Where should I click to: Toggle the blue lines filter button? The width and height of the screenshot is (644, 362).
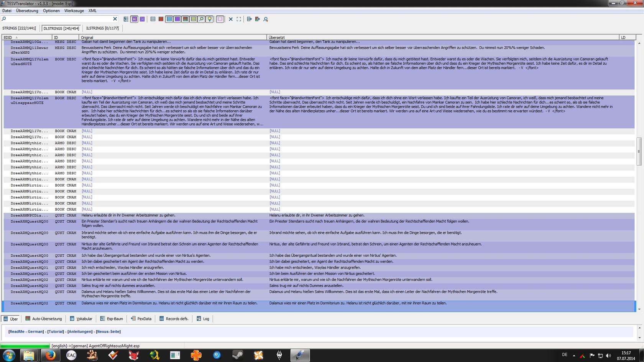[169, 19]
